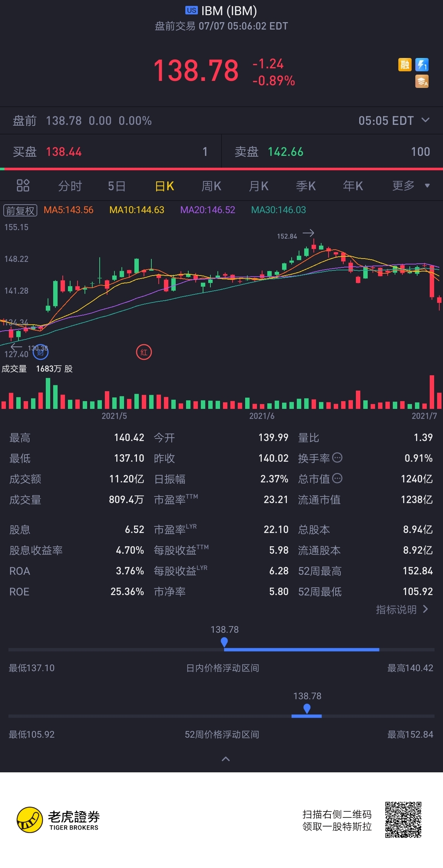Tap the 昨收 value 140.02
This screenshot has height=868, width=443.
(273, 458)
